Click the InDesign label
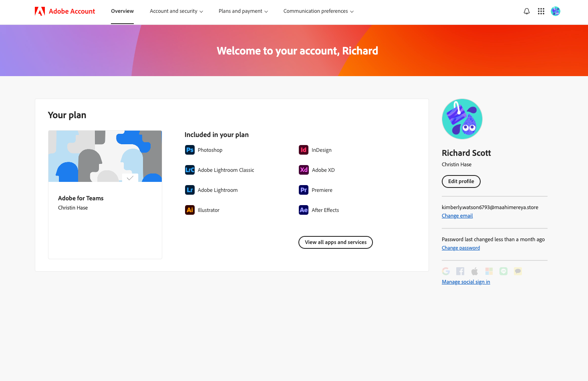 (322, 150)
